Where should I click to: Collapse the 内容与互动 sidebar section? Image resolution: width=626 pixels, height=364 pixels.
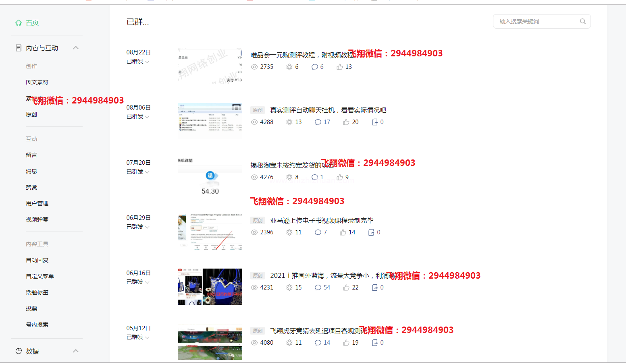pos(76,48)
